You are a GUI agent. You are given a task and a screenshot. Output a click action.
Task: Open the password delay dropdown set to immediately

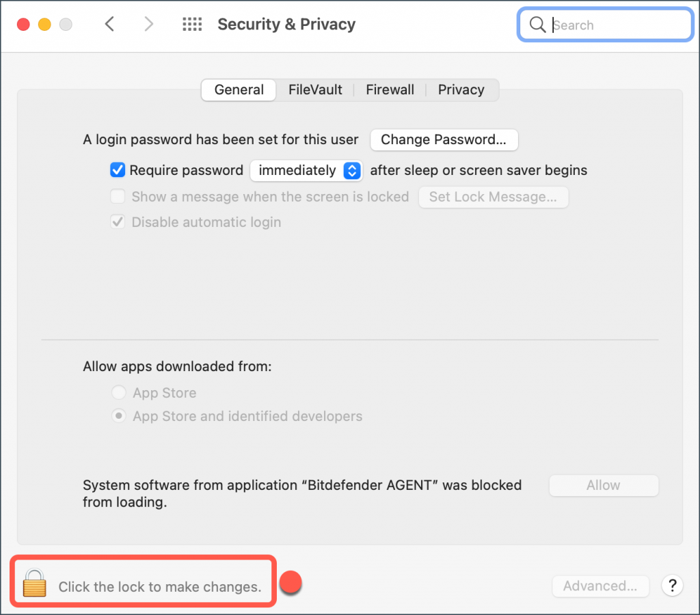(306, 170)
